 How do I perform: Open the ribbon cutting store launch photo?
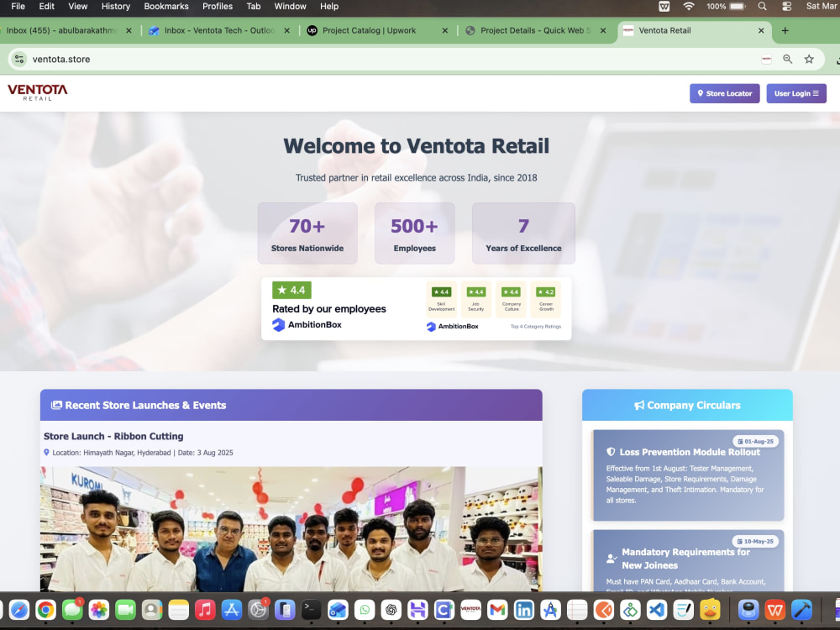point(291,528)
